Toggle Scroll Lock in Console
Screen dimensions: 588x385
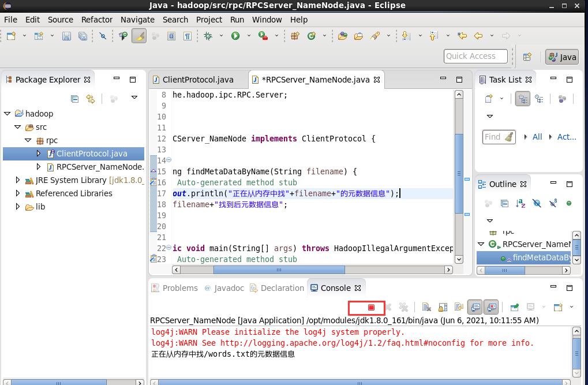click(443, 307)
